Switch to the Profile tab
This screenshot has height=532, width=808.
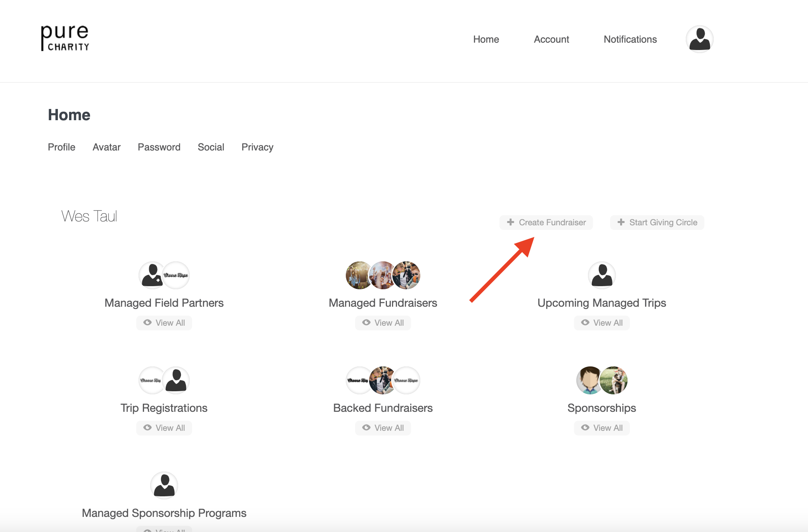[x=61, y=147]
